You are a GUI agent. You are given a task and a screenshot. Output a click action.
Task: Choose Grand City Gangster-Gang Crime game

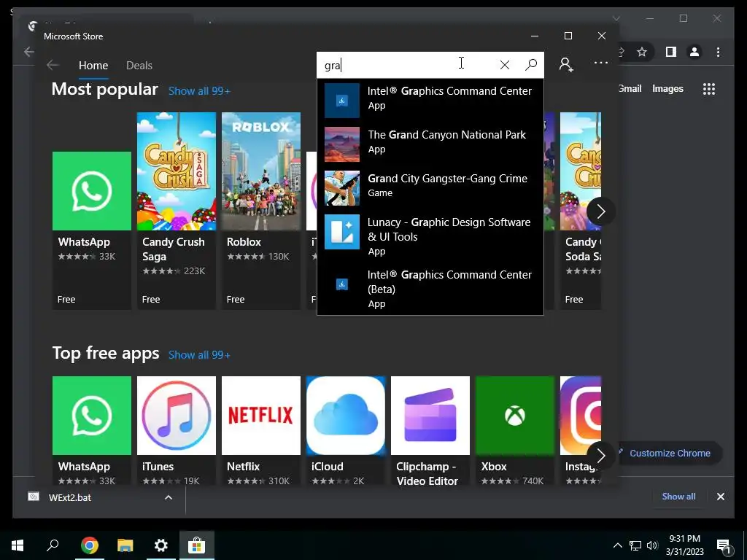coord(430,187)
